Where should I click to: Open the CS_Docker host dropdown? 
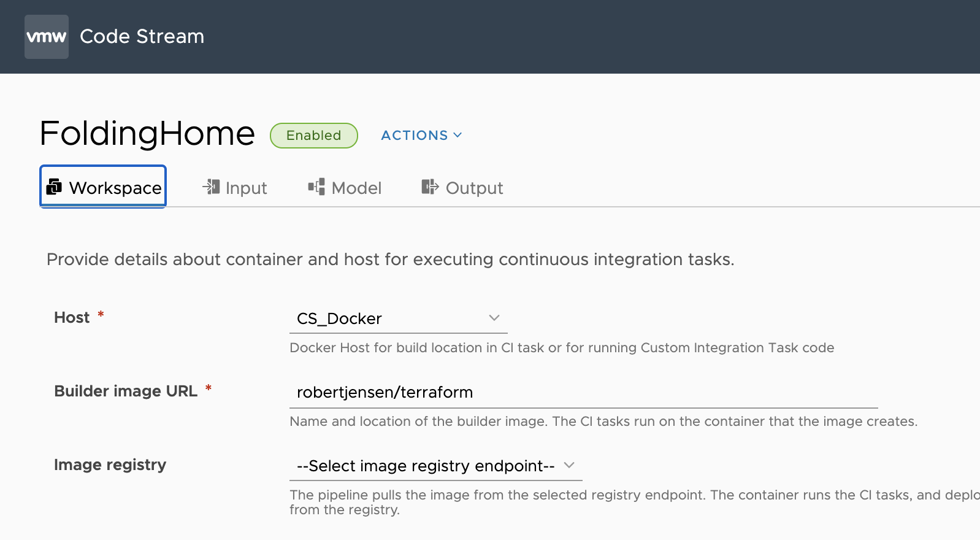(399, 318)
